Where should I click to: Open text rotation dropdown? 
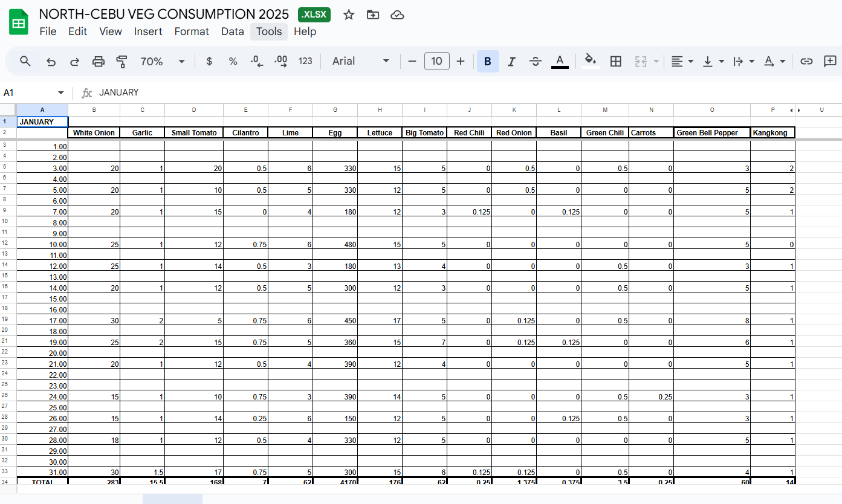point(774,61)
